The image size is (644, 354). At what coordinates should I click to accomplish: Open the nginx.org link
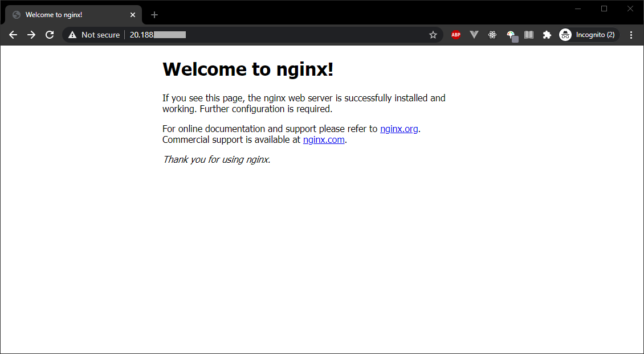coord(399,129)
